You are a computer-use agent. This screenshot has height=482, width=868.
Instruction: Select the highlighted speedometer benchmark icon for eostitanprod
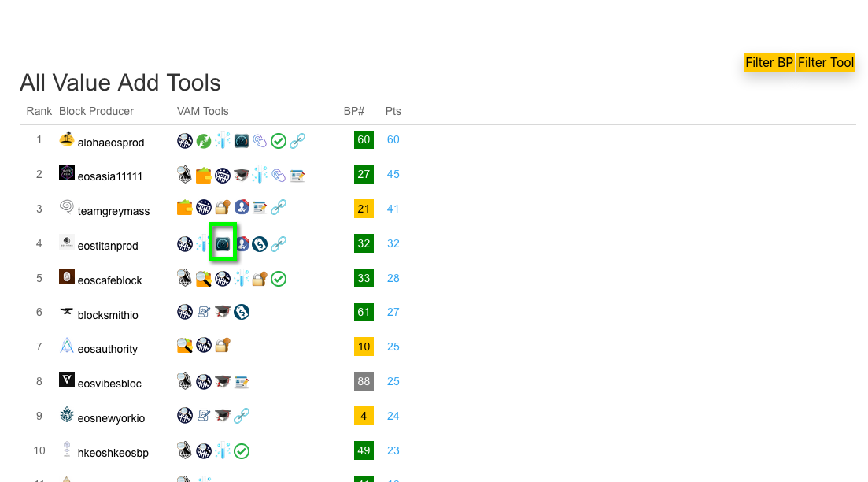[223, 243]
